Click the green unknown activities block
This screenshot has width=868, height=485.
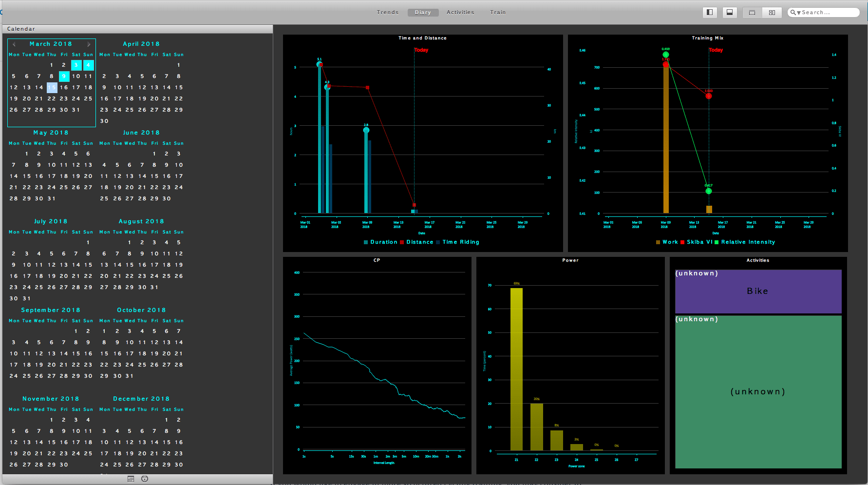coord(758,392)
